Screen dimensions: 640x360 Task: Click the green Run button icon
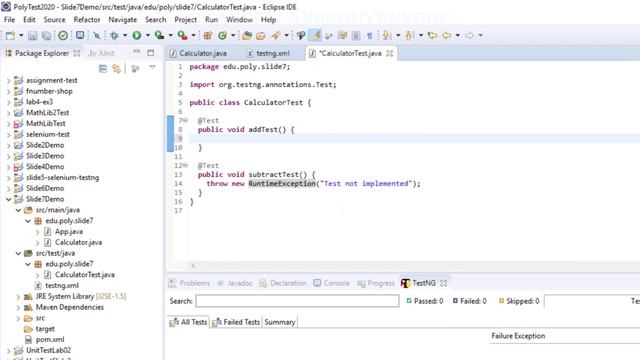(x=137, y=36)
